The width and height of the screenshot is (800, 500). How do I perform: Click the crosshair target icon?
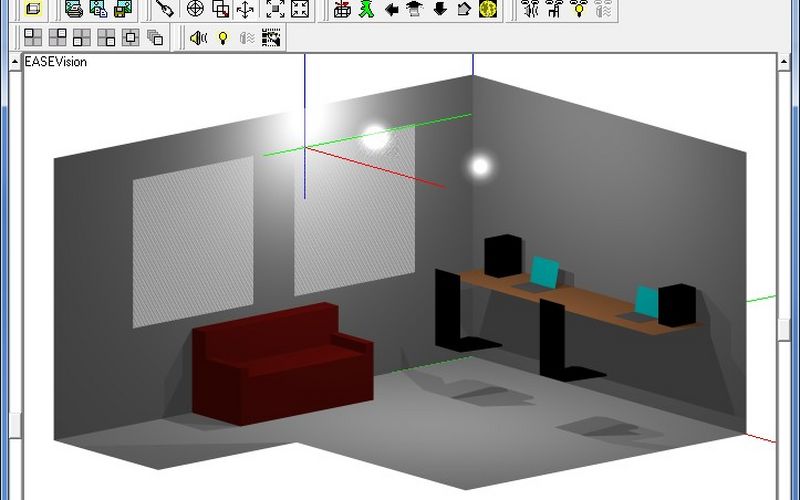[195, 9]
